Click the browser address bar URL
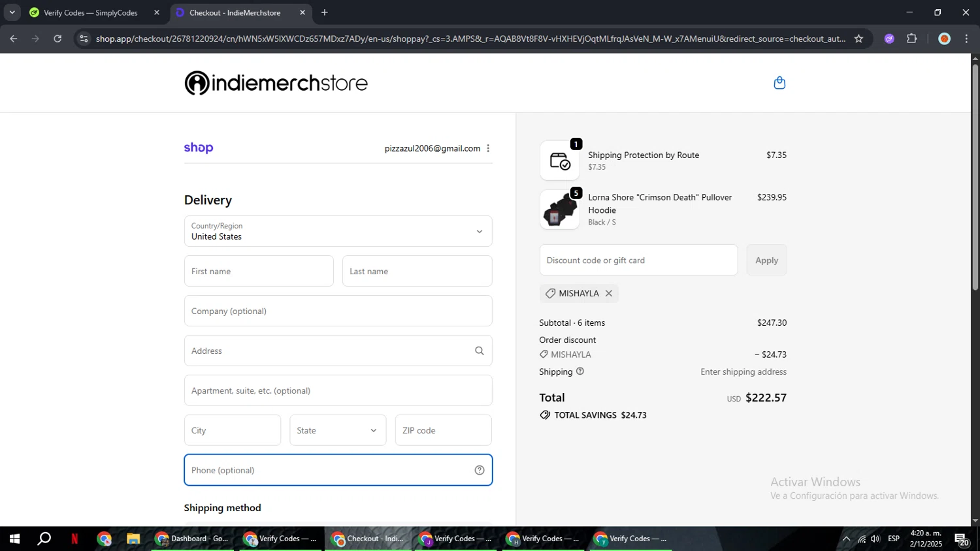The height and width of the screenshot is (551, 980). click(470, 39)
